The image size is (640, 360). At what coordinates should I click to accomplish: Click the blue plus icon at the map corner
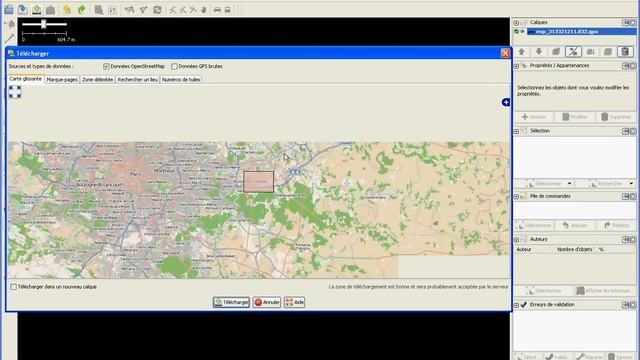point(506,102)
